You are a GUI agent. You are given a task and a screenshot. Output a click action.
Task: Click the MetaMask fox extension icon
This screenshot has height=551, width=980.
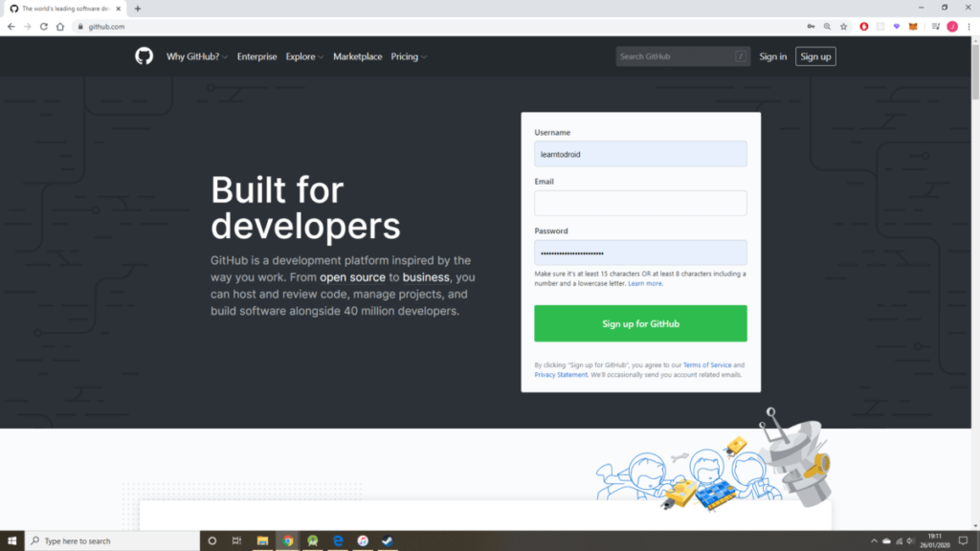(912, 27)
